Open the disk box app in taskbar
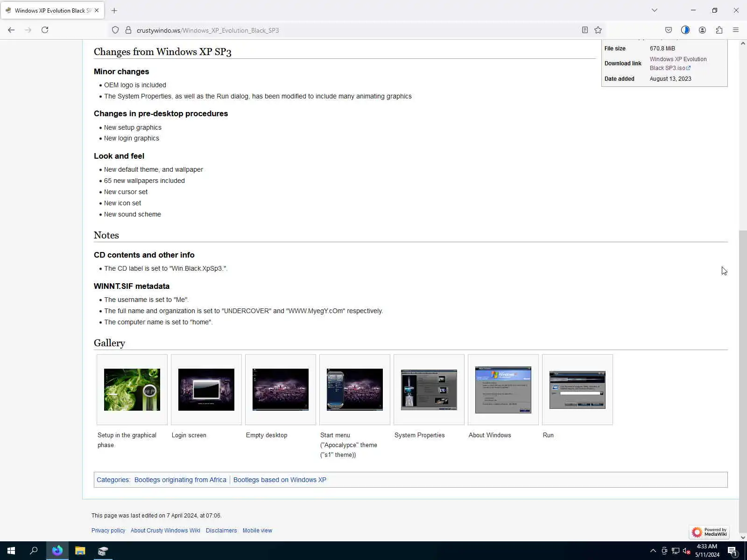This screenshot has width=747, height=560. pos(103,551)
